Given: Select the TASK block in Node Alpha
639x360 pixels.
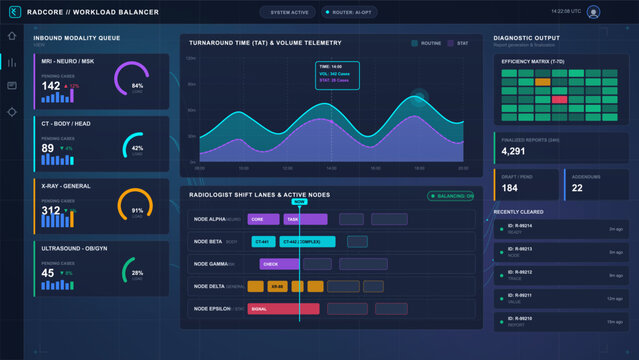Looking at the screenshot, I should 305,219.
